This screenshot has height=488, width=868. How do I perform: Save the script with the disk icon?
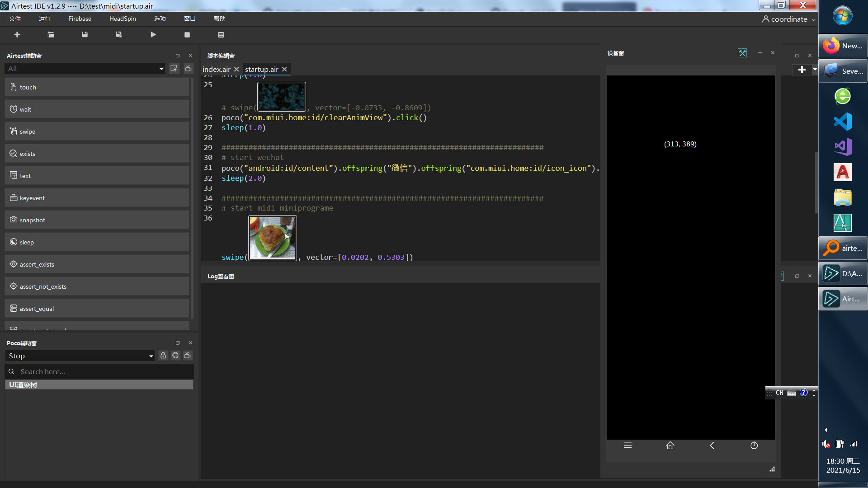pyautogui.click(x=85, y=35)
